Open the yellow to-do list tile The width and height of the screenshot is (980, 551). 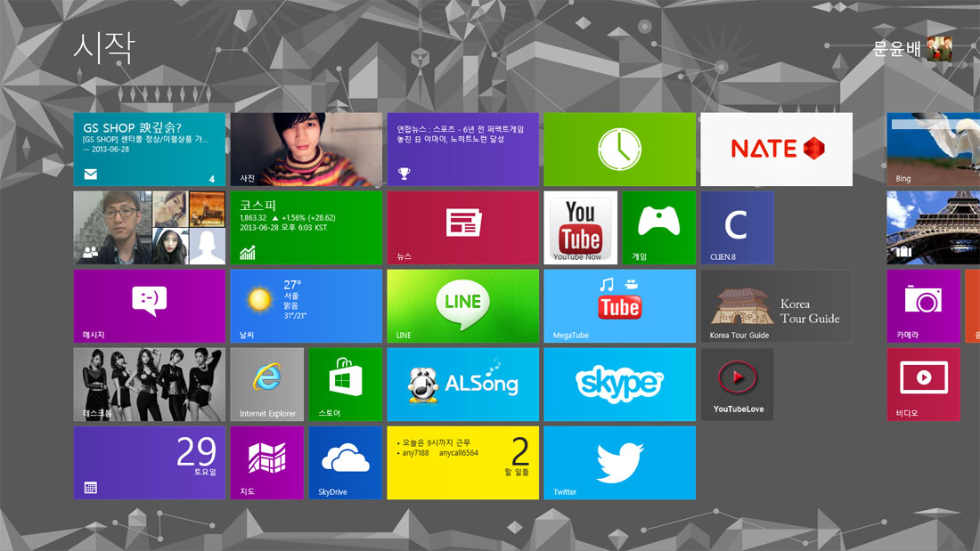[463, 463]
